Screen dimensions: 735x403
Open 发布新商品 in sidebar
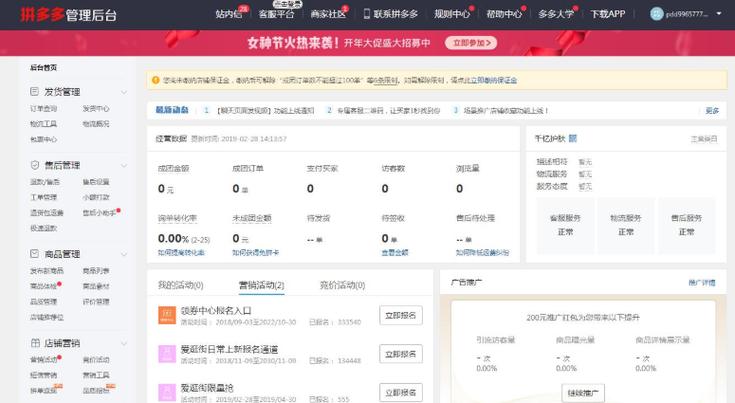pos(47,271)
